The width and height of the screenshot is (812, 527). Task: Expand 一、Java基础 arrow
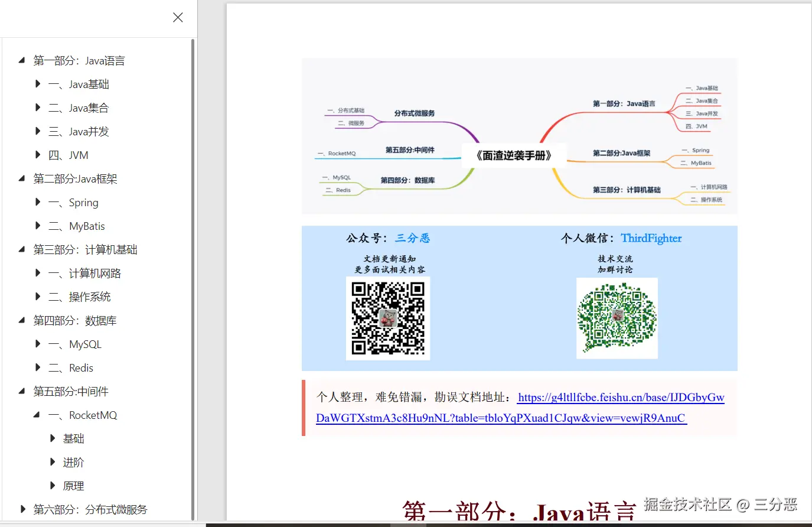click(38, 84)
